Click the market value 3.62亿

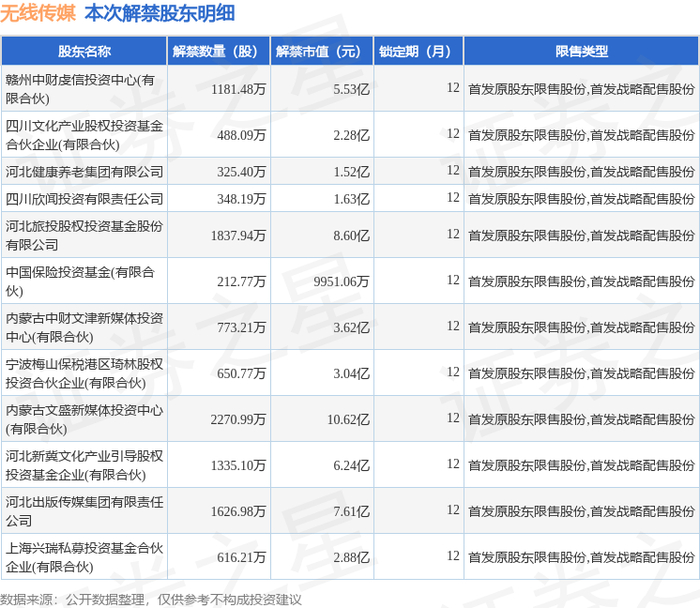351,328
